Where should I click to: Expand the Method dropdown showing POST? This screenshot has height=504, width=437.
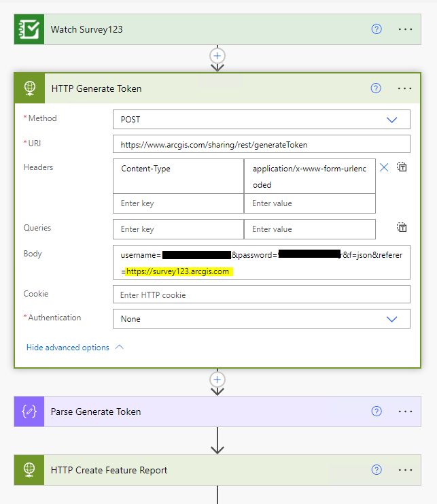pyautogui.click(x=391, y=119)
